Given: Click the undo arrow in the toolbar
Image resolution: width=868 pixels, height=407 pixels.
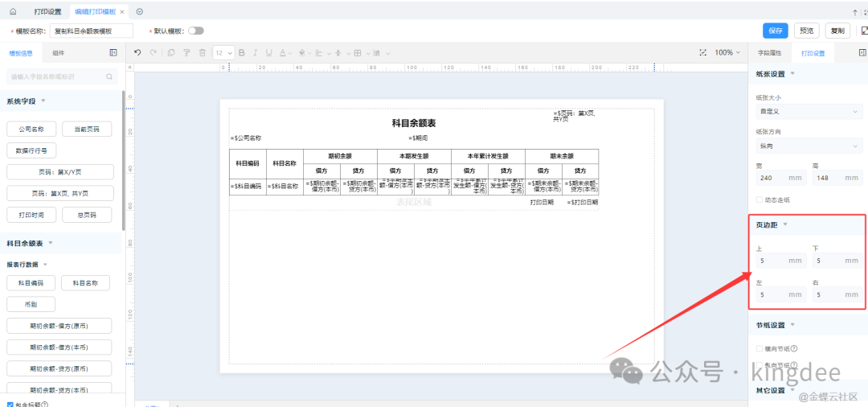Looking at the screenshot, I should [137, 52].
